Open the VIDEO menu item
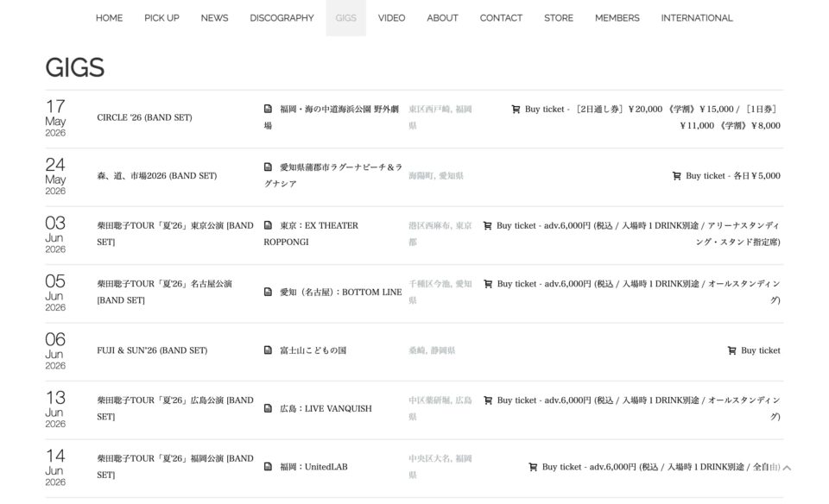 [x=392, y=18]
